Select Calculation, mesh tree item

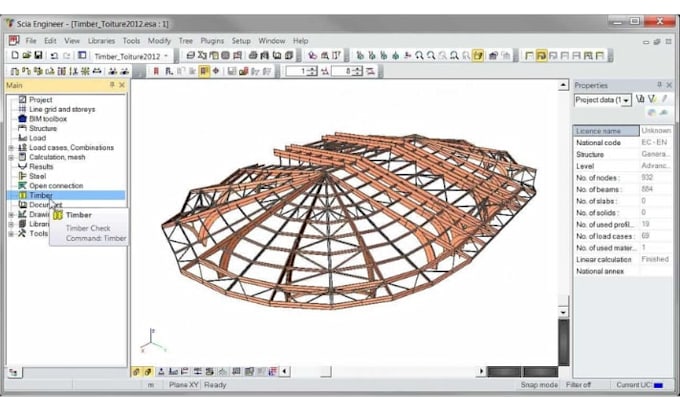coord(57,157)
